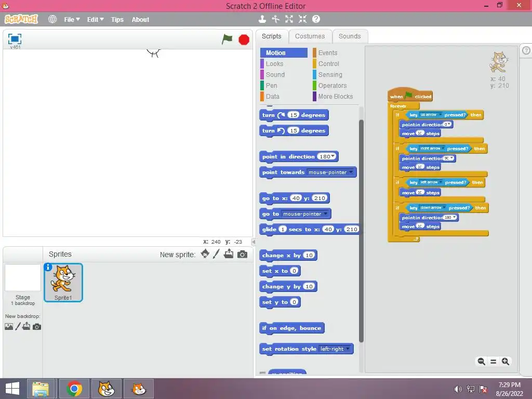Switch to the Scripts tab
This screenshot has height=399, width=532.
[271, 36]
